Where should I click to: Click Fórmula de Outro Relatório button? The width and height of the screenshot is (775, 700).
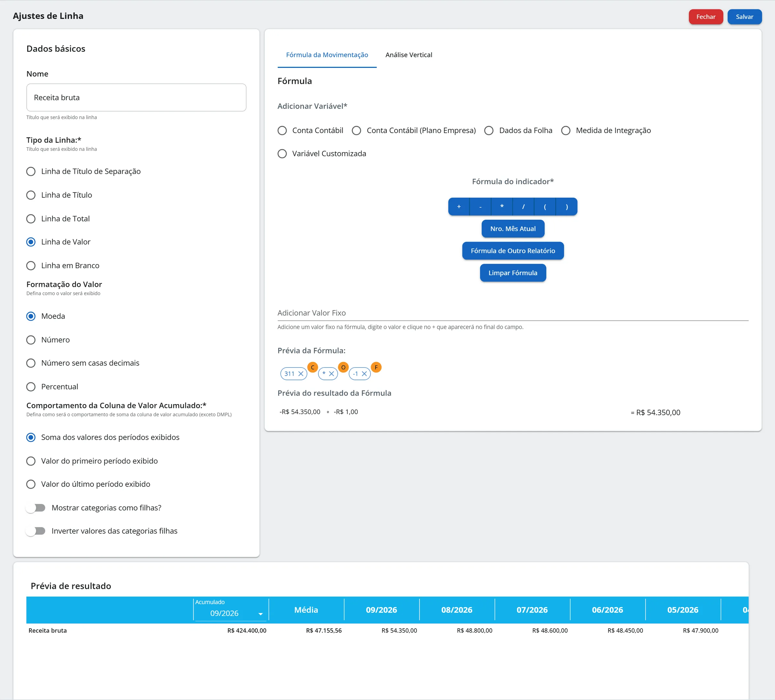coord(513,251)
